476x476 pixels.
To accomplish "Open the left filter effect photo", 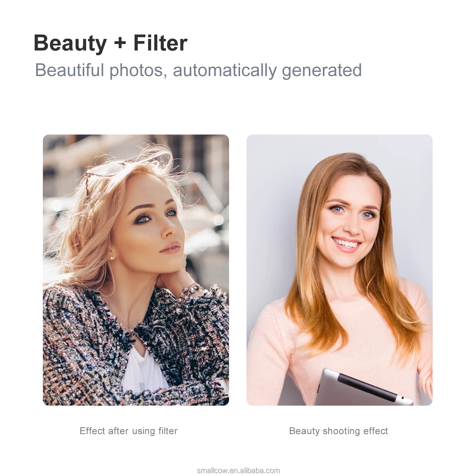I will point(136,270).
